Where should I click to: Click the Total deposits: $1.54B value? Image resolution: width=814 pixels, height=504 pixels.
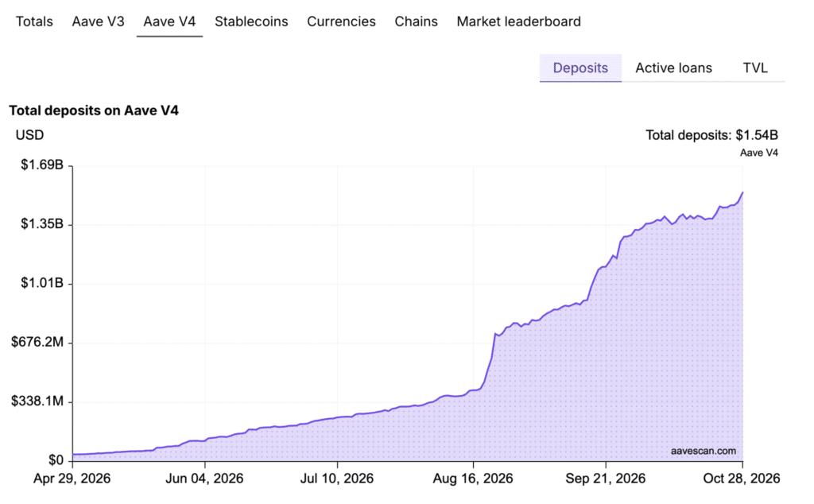tap(711, 135)
